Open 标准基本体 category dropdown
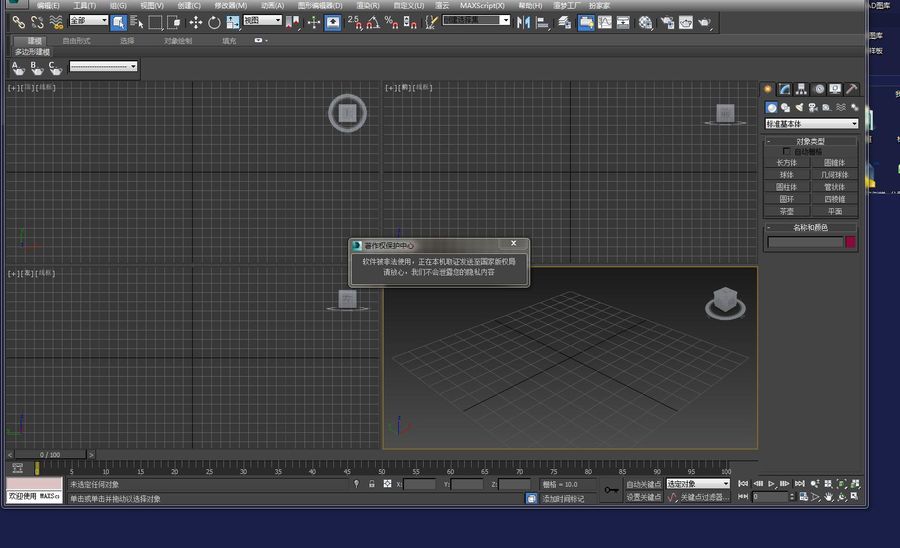Screen dimensions: 900x548 tap(812, 123)
